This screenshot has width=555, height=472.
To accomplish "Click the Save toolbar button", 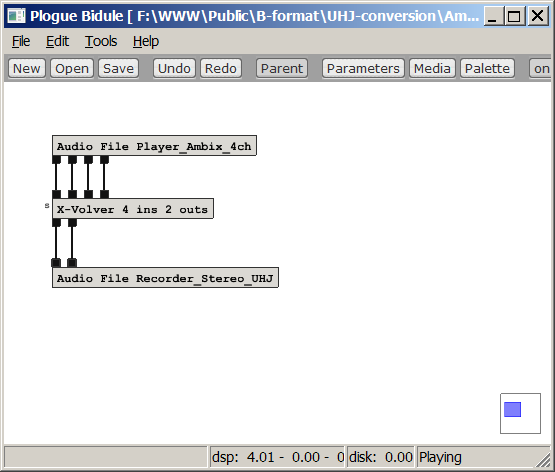I will click(118, 68).
